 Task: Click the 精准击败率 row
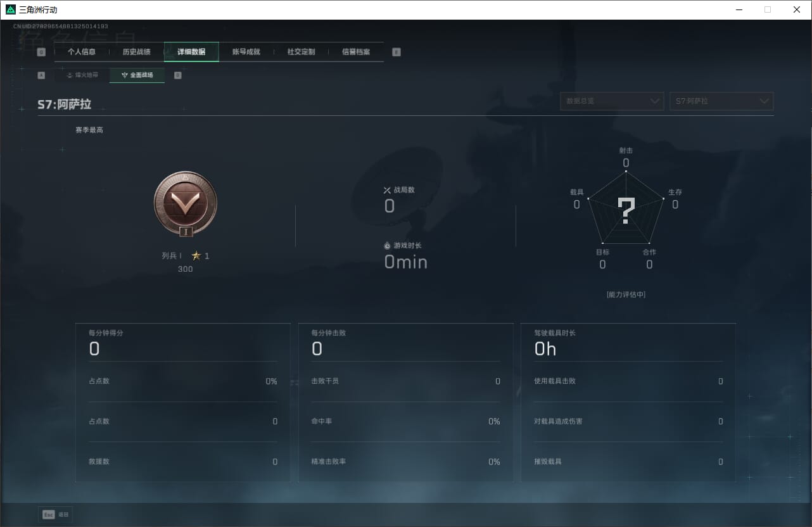coord(406,462)
